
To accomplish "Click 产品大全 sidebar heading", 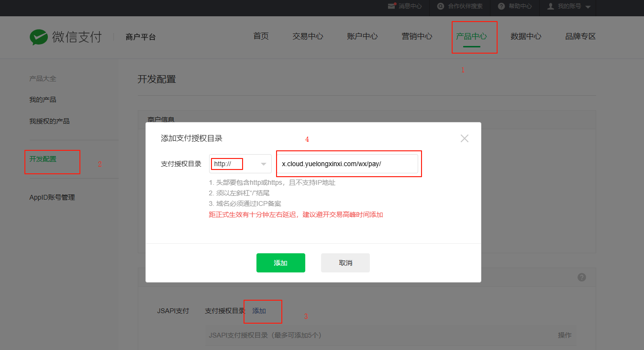I will click(x=43, y=79).
